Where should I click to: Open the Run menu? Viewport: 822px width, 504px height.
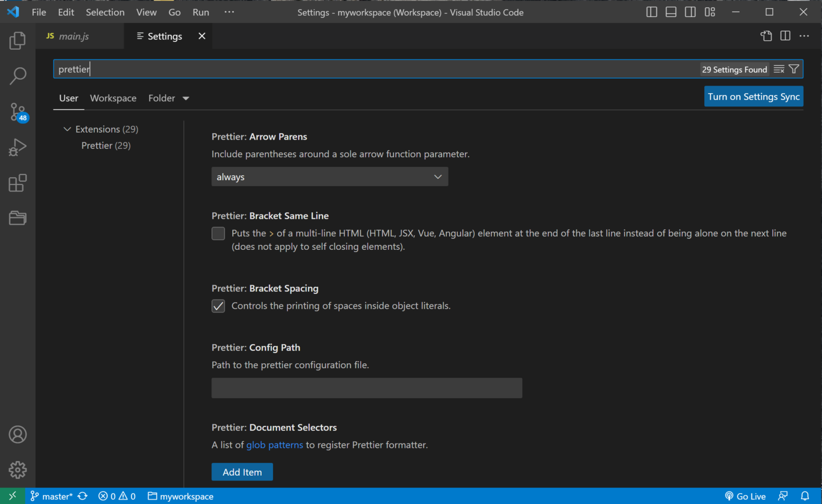(x=201, y=12)
